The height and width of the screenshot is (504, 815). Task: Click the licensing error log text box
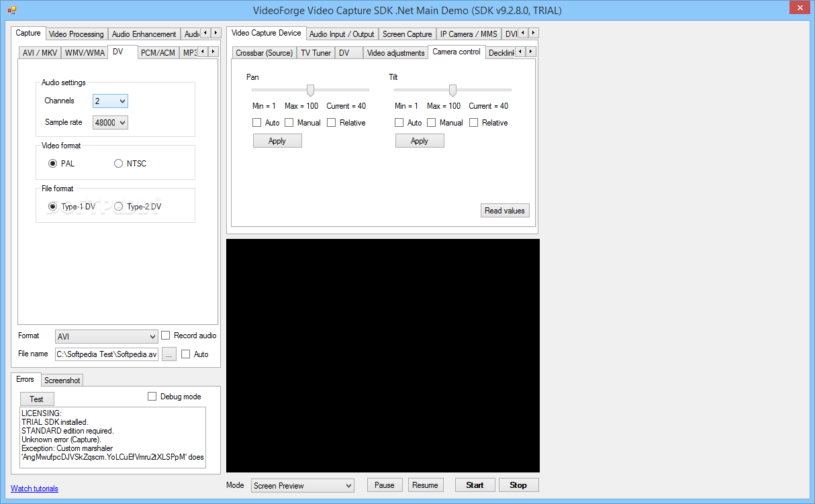113,438
